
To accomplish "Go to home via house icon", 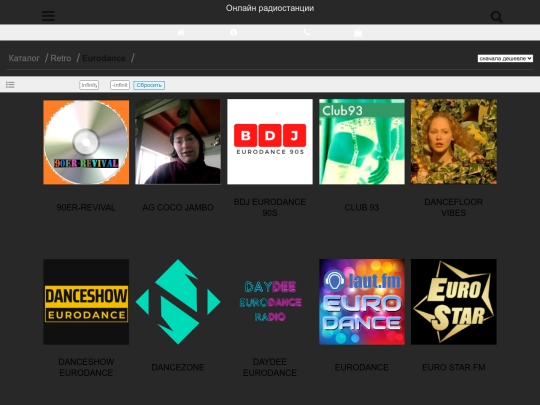I will pyautogui.click(x=181, y=32).
